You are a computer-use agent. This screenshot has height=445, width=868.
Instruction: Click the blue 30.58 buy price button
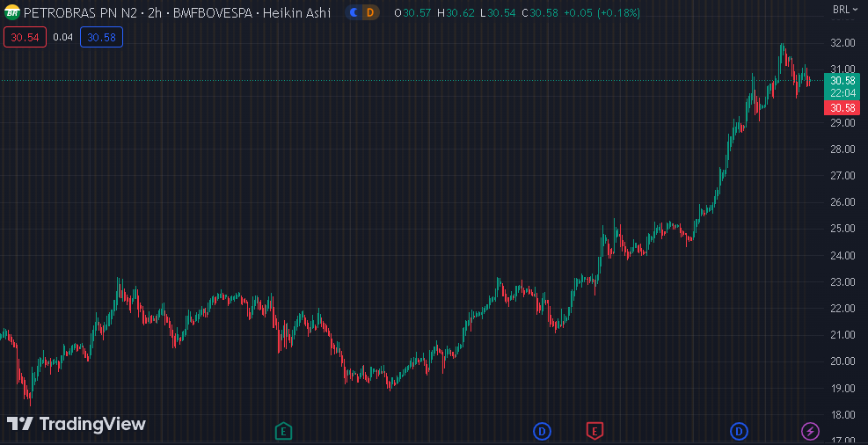click(101, 37)
